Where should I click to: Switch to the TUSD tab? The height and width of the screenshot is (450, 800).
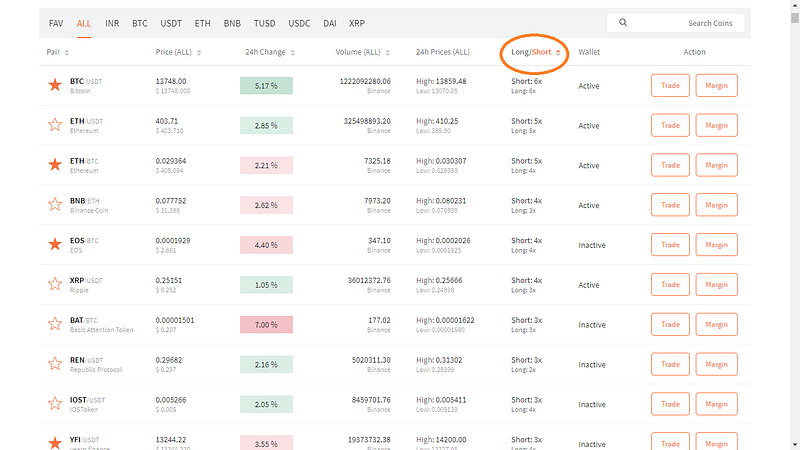tap(264, 23)
